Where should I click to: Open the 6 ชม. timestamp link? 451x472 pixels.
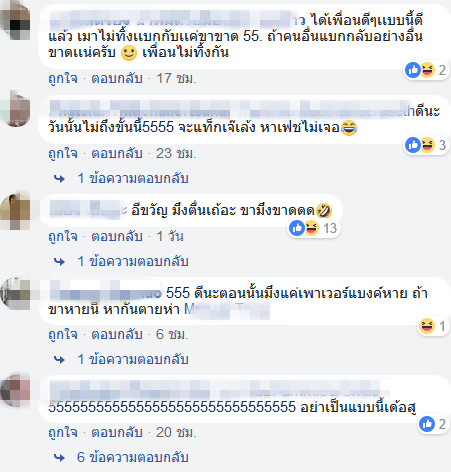coord(172,335)
